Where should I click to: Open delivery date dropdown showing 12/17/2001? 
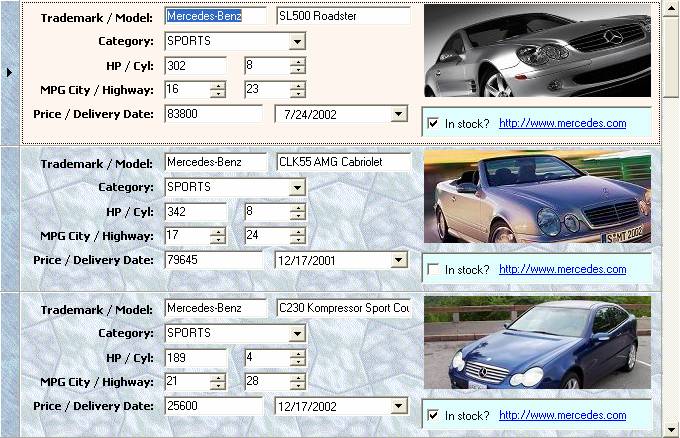(400, 260)
